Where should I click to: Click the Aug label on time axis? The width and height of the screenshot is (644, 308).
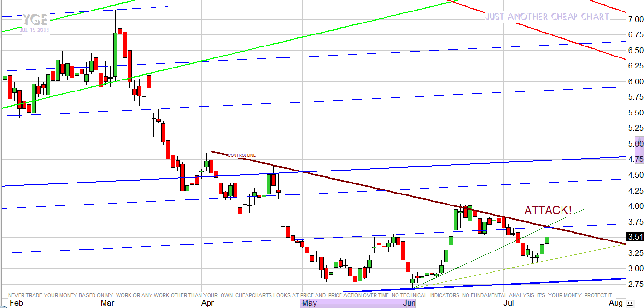pyautogui.click(x=616, y=303)
